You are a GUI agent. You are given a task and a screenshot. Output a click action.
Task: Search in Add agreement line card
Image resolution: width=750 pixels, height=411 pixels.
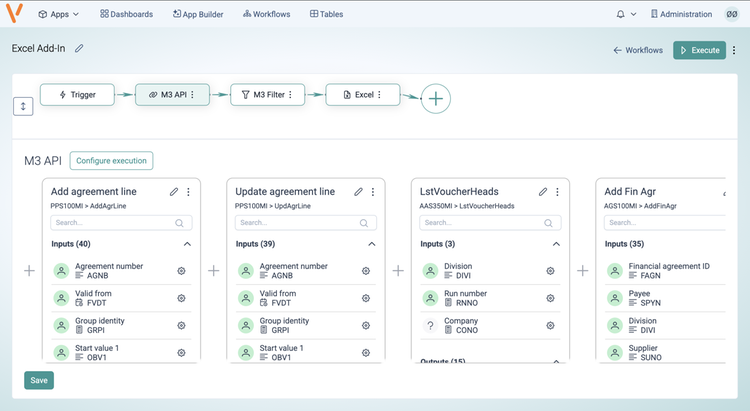(121, 222)
